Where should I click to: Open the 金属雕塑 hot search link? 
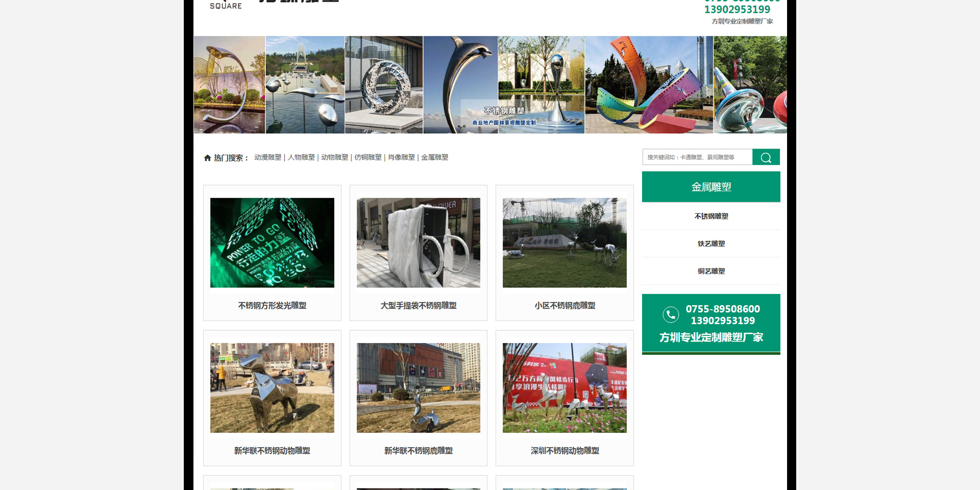pos(434,157)
